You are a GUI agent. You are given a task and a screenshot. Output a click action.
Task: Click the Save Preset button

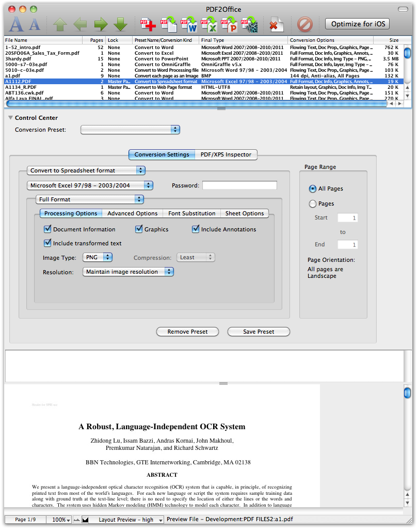pyautogui.click(x=259, y=332)
